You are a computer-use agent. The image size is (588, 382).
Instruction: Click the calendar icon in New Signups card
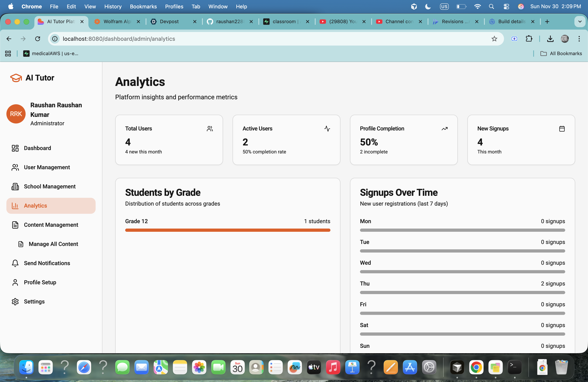pos(562,129)
